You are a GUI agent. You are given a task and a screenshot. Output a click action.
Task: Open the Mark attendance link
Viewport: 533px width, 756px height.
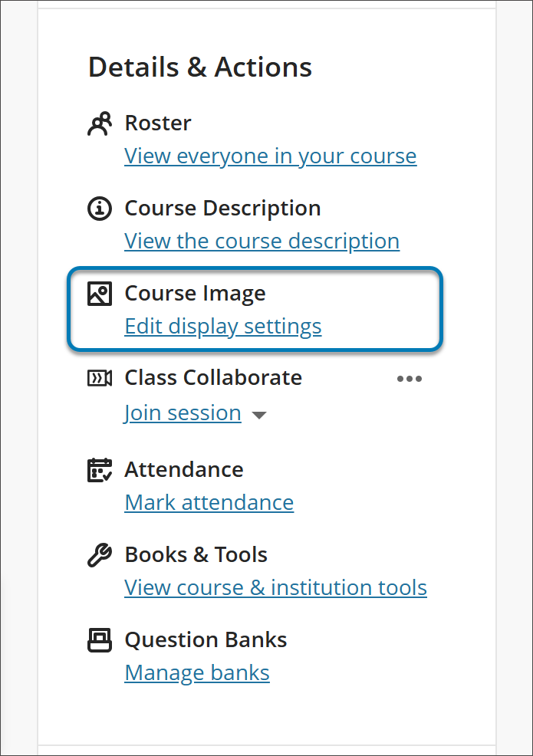pyautogui.click(x=209, y=502)
